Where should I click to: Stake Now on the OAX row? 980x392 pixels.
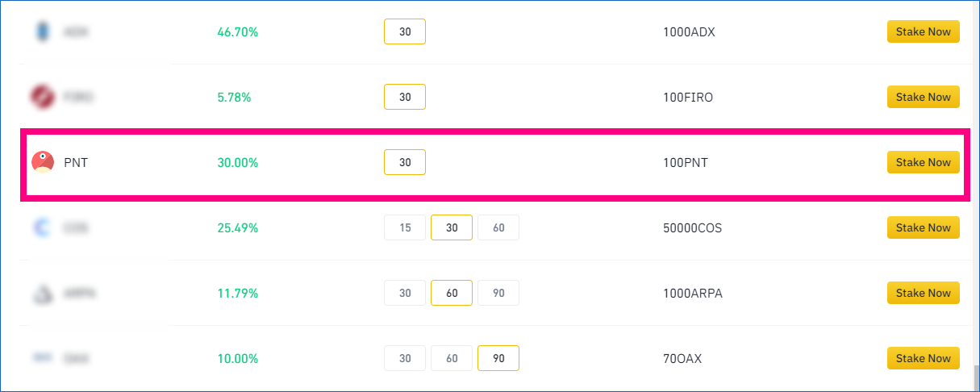[x=924, y=358]
